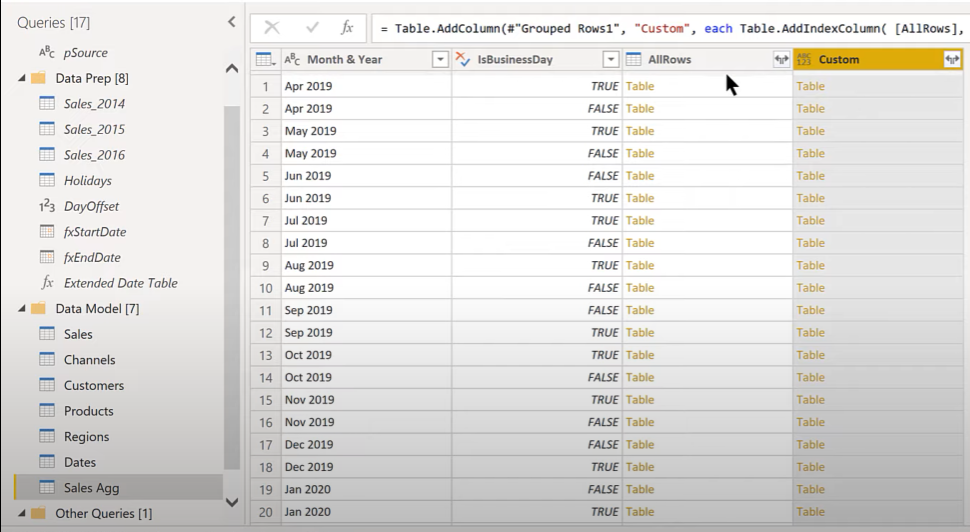The width and height of the screenshot is (970, 532).
Task: Click the Custom column ABC123 type icon
Action: [x=804, y=59]
